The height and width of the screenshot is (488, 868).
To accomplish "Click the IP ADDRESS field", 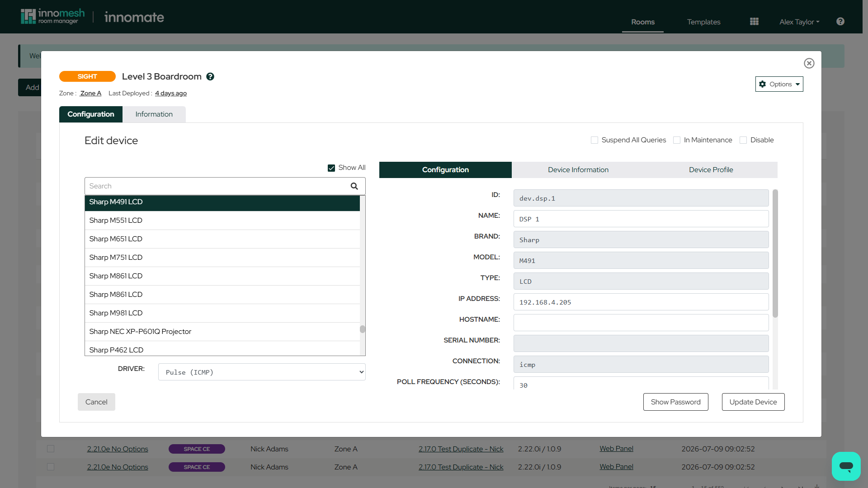I will [641, 302].
